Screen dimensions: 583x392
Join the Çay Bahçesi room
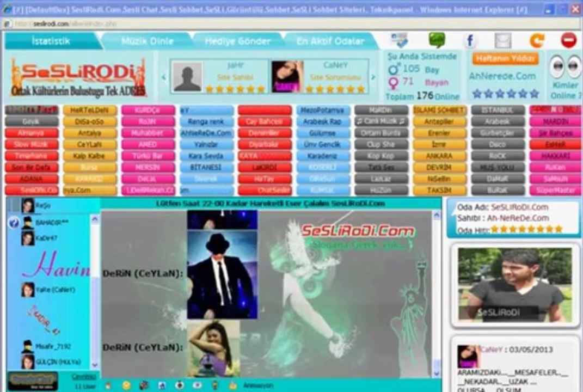(265, 121)
